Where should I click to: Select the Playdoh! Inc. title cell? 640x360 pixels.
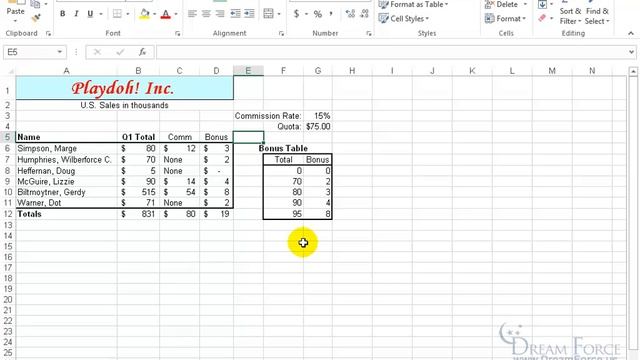pos(124,88)
